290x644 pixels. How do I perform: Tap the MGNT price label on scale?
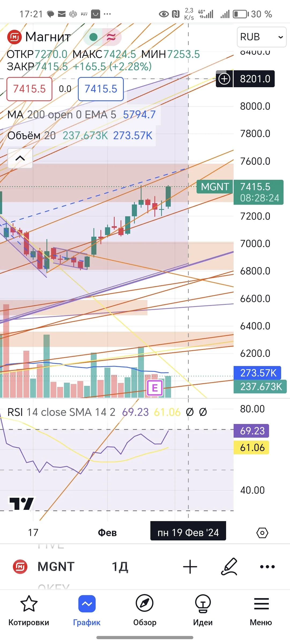(215, 187)
